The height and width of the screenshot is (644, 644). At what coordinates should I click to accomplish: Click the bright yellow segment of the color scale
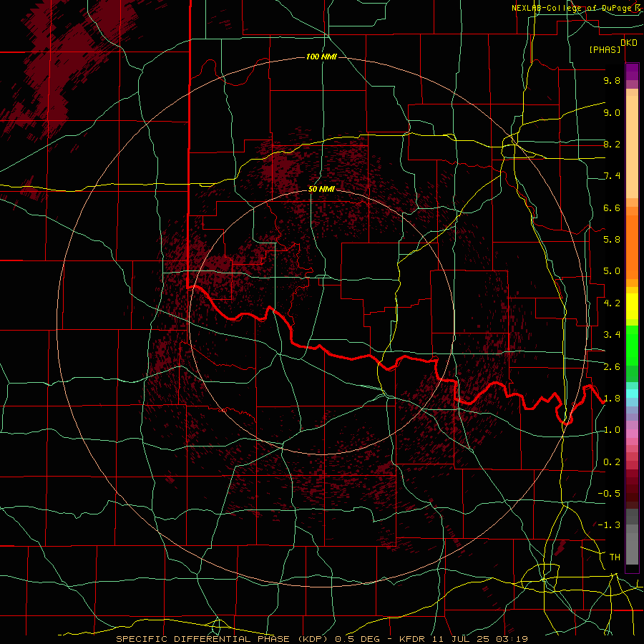632,306
